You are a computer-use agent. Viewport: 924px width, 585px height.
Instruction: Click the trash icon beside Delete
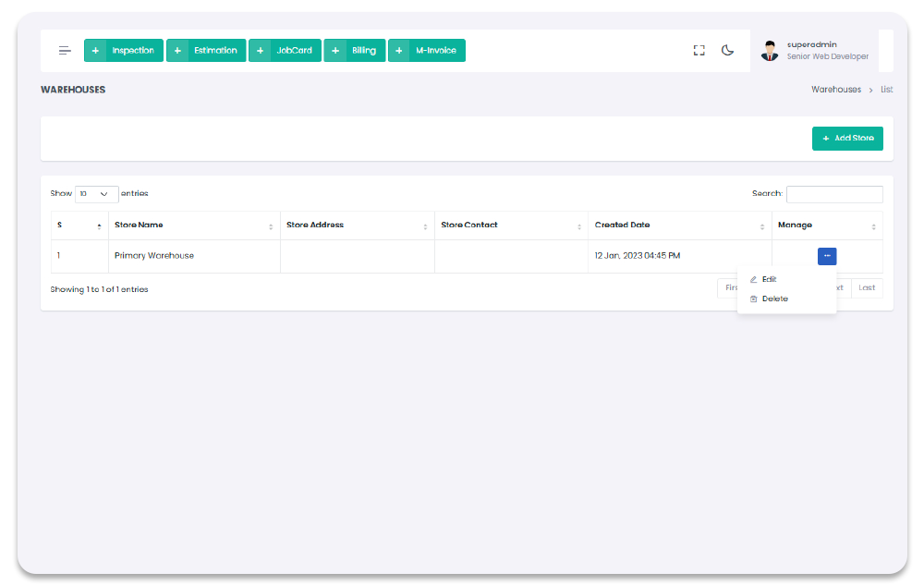pos(754,299)
